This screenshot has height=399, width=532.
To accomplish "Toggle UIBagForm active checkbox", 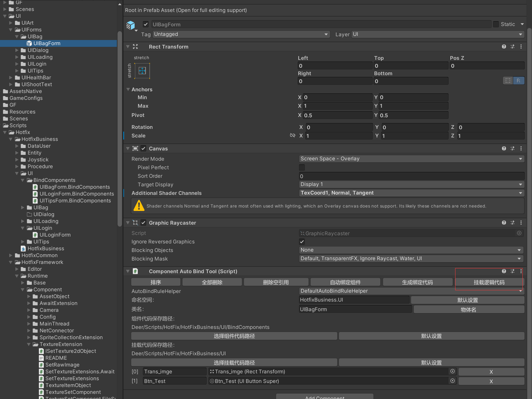I will [x=146, y=24].
